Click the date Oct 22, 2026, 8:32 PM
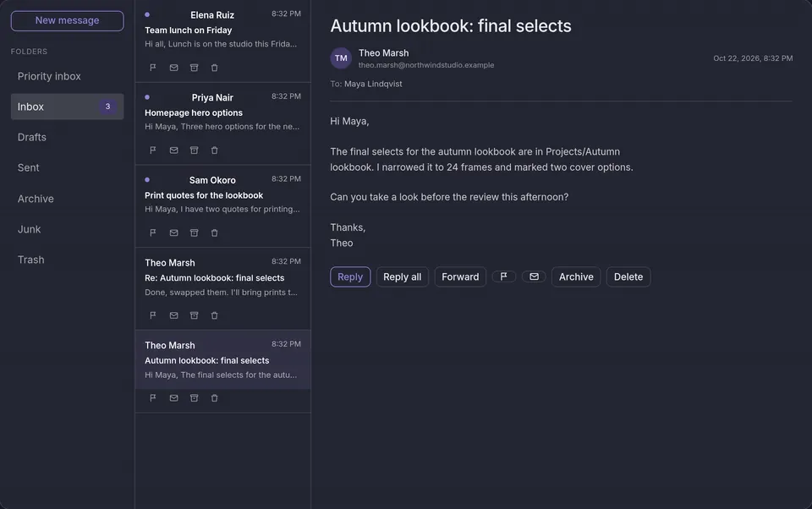 [x=753, y=58]
